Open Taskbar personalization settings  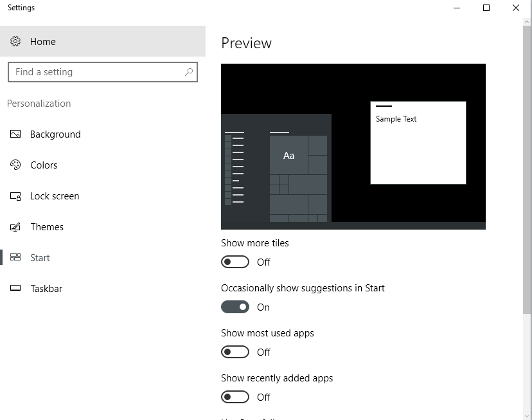pos(46,289)
